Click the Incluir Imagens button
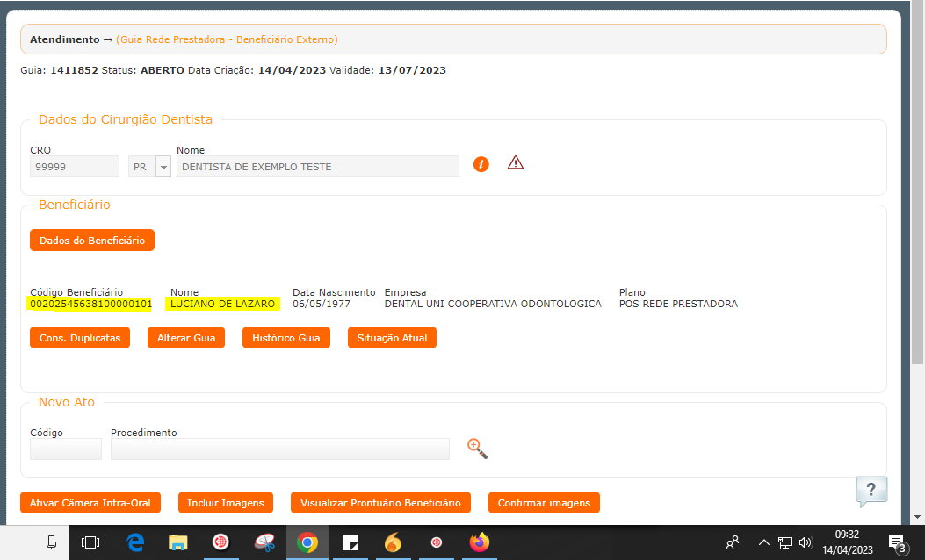Image resolution: width=925 pixels, height=560 pixels. [226, 503]
